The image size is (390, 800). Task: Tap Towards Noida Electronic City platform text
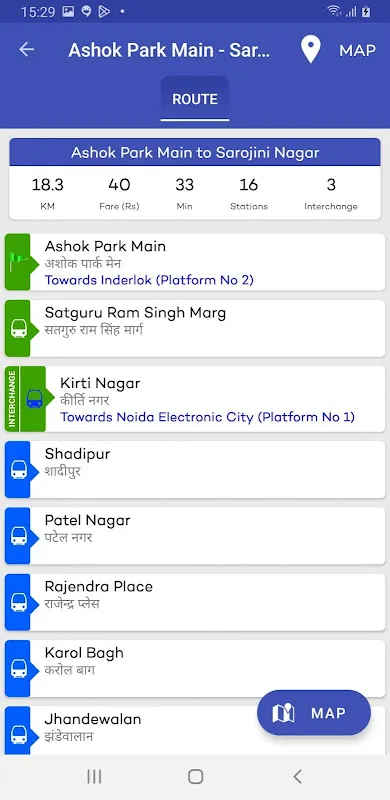point(207,417)
